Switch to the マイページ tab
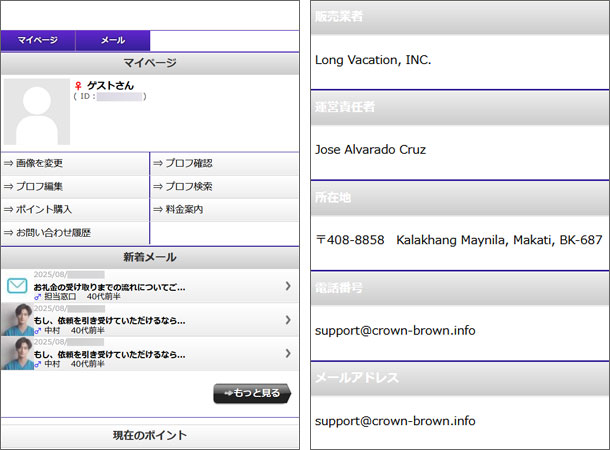Image resolution: width=610 pixels, height=450 pixels. (x=38, y=41)
